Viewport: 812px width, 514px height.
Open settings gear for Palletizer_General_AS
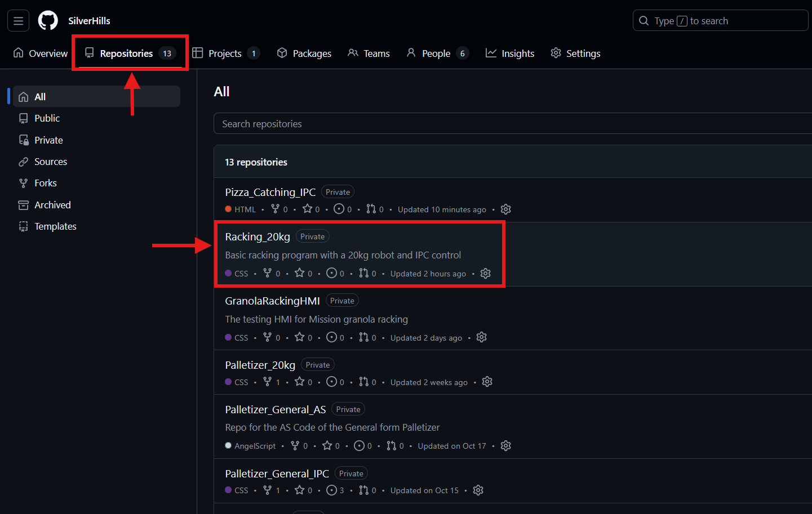coord(506,446)
